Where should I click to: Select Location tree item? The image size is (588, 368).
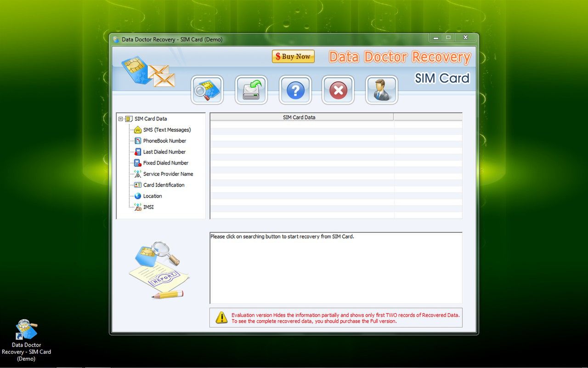tap(153, 196)
